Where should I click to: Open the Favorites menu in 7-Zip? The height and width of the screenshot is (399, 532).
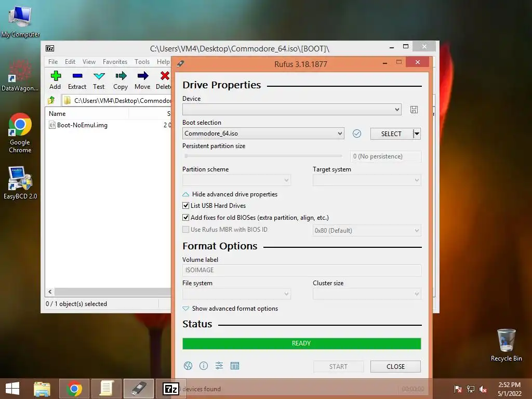[x=115, y=62]
